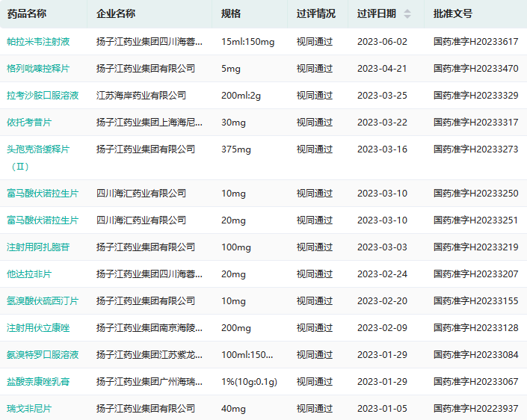The image size is (527, 420).
Task: Click the 规格 column header
Action: click(x=231, y=13)
